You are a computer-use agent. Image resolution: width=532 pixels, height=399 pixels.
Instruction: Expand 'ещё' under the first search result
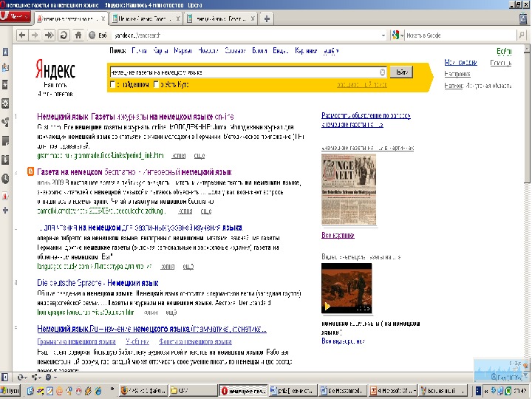[x=199, y=156]
